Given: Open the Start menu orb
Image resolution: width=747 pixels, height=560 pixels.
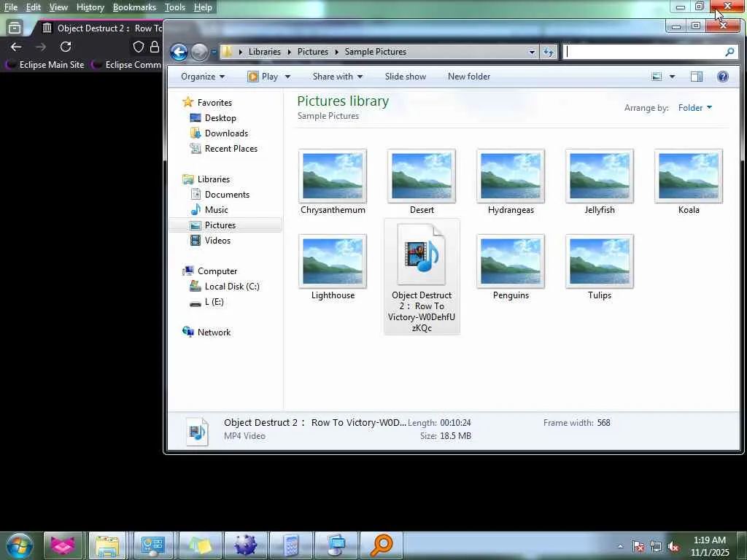Looking at the screenshot, I should [x=20, y=545].
